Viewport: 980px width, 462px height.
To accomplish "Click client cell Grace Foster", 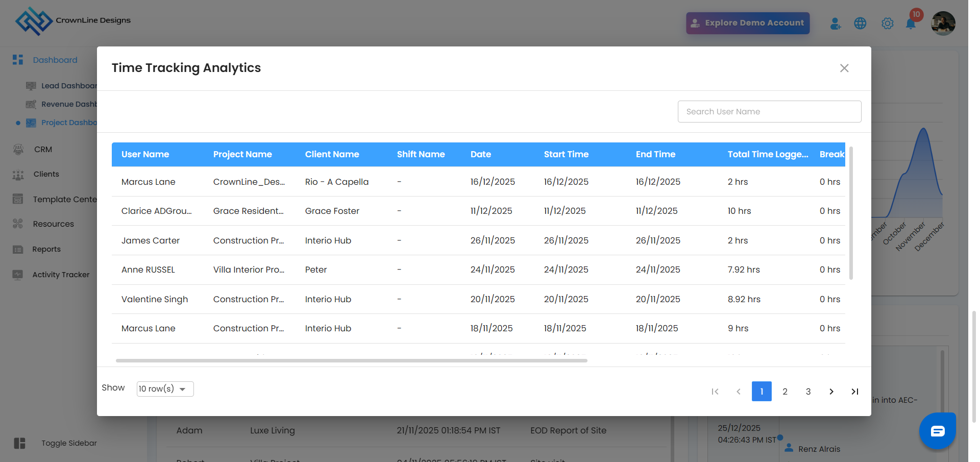I will point(332,211).
